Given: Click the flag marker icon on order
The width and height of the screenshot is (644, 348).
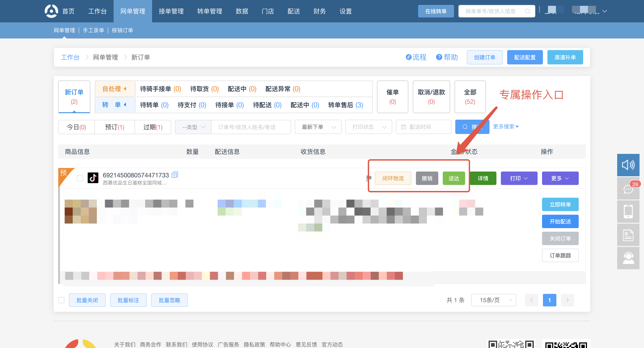Looking at the screenshot, I should point(369,178).
